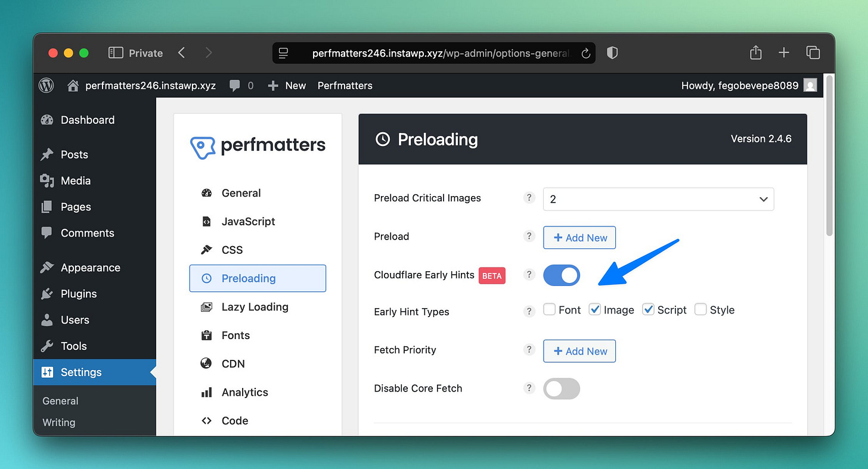Open the WordPress logo menu
This screenshot has height=469, width=868.
point(46,86)
